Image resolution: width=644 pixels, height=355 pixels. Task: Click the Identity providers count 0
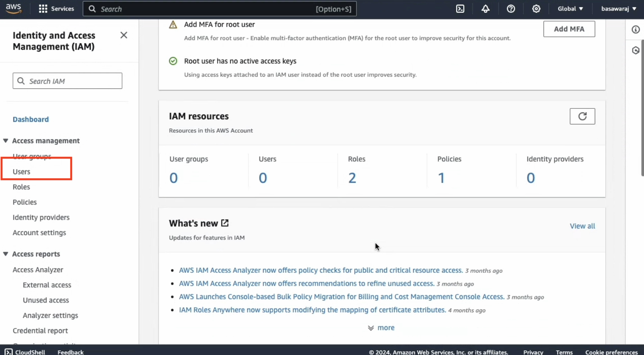531,178
